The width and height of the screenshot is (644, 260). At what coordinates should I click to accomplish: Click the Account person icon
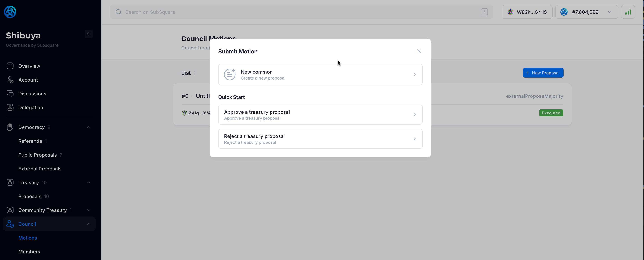point(10,80)
